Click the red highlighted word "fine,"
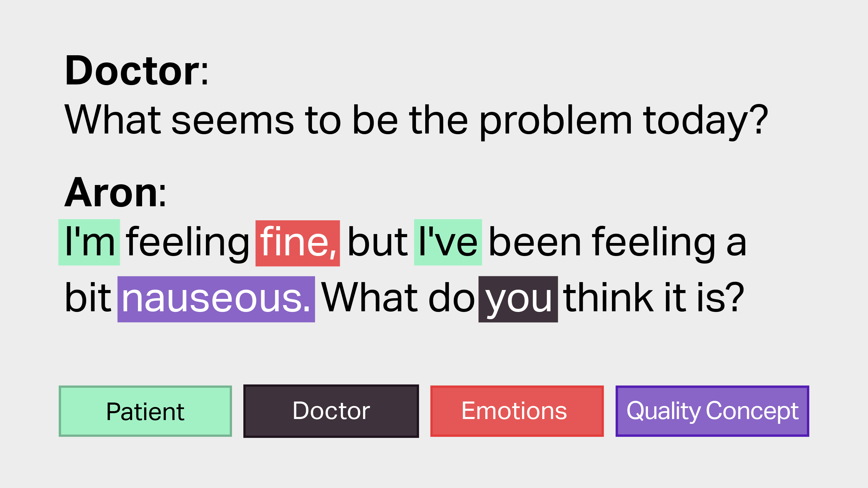This screenshot has height=488, width=868. [x=298, y=243]
